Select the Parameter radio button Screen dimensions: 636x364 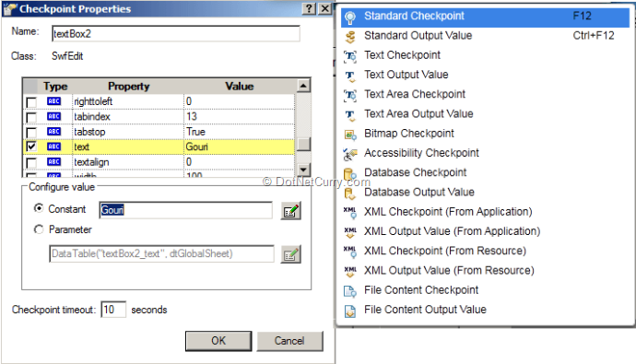coord(39,229)
